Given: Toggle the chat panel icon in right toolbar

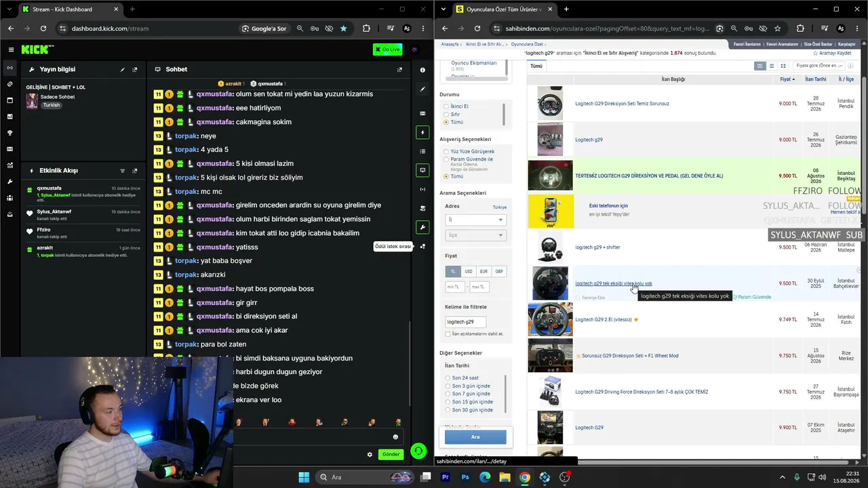Looking at the screenshot, I should (422, 170).
